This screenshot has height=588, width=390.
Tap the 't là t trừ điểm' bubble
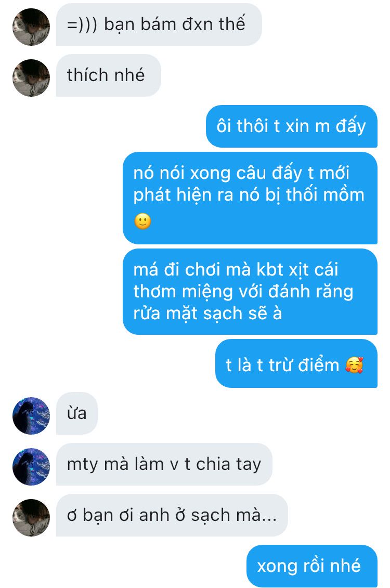(296, 363)
